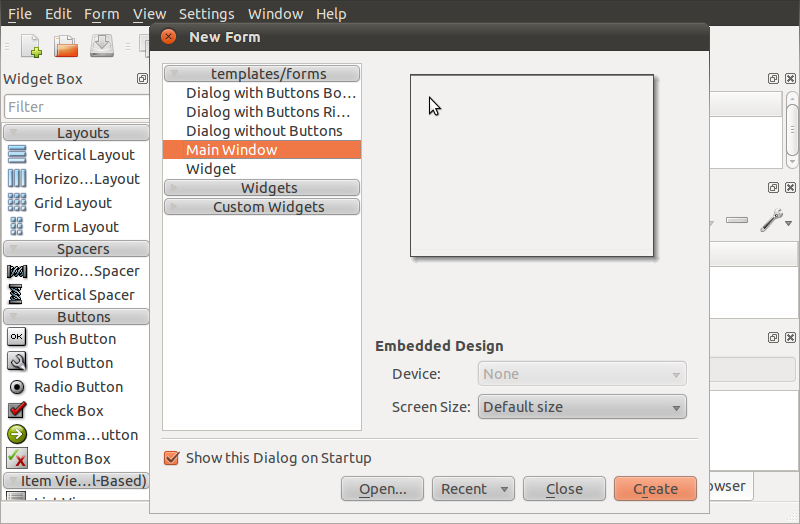This screenshot has width=800, height=524.
Task: Click the Create button
Action: (656, 489)
